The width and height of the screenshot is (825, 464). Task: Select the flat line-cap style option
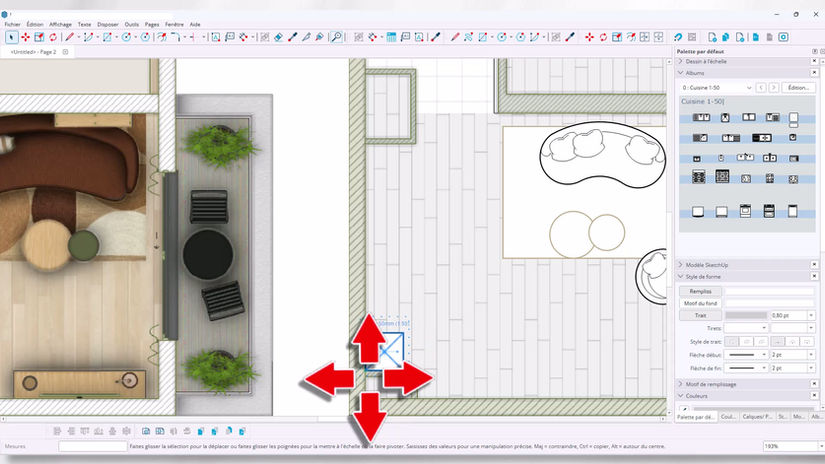(x=778, y=341)
